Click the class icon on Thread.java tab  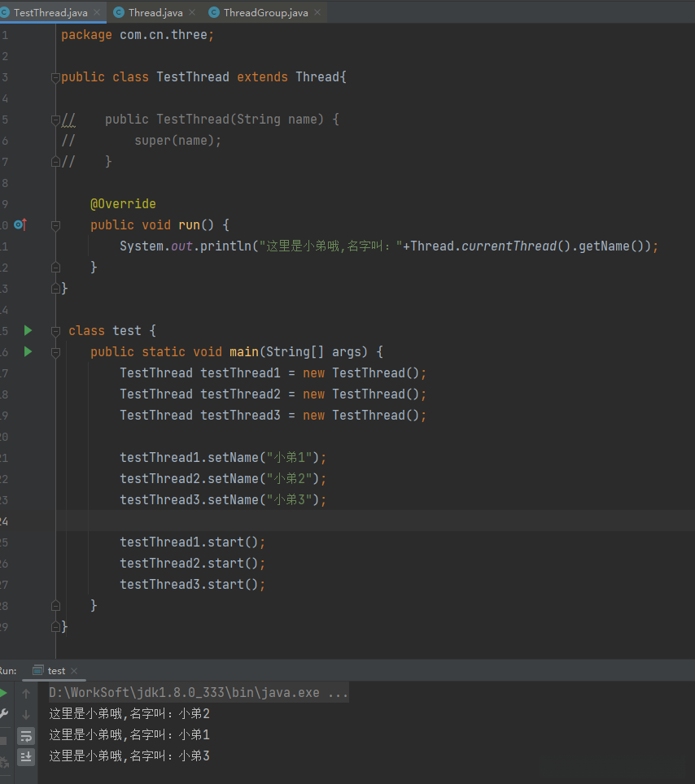(119, 12)
